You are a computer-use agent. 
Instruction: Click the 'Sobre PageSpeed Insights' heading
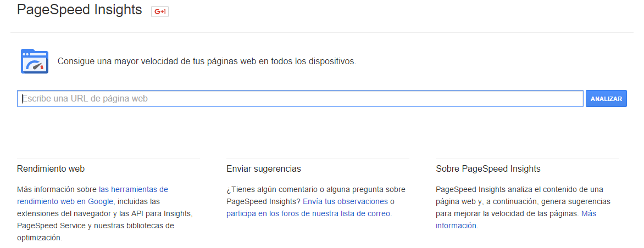pyautogui.click(x=488, y=168)
